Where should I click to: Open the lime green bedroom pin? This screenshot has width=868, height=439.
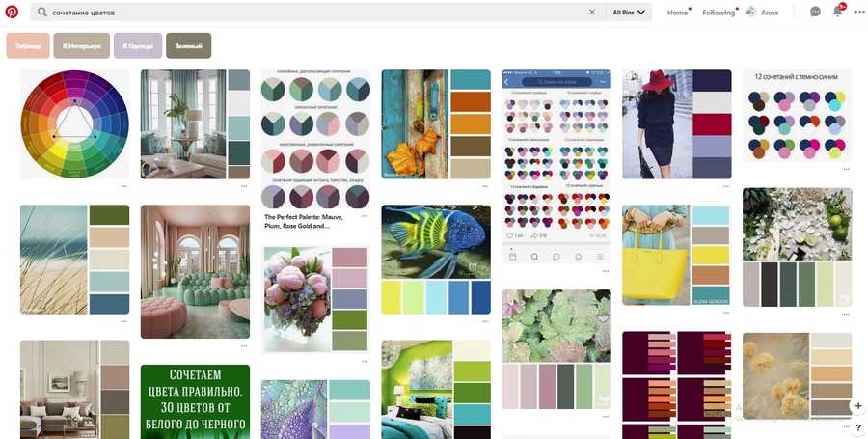436,390
